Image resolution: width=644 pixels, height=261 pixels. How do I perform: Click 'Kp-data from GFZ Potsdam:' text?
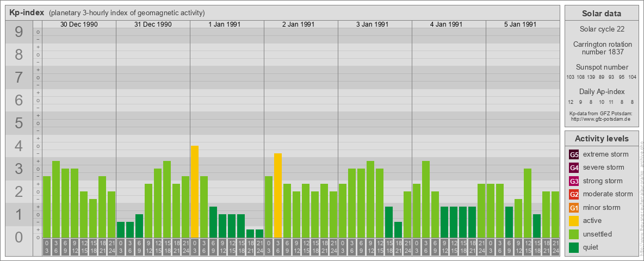(x=602, y=113)
